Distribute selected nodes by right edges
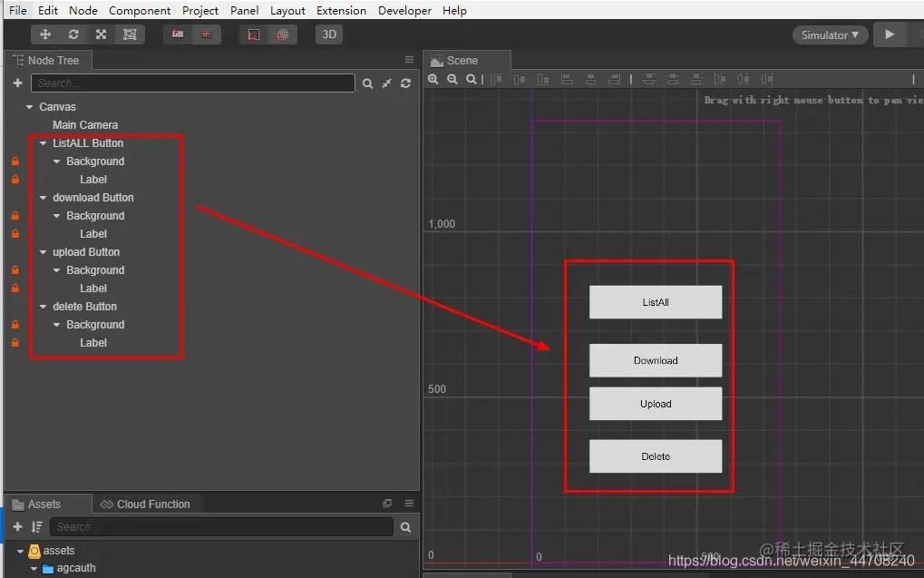Viewport: 924px width, 578px height. point(766,79)
